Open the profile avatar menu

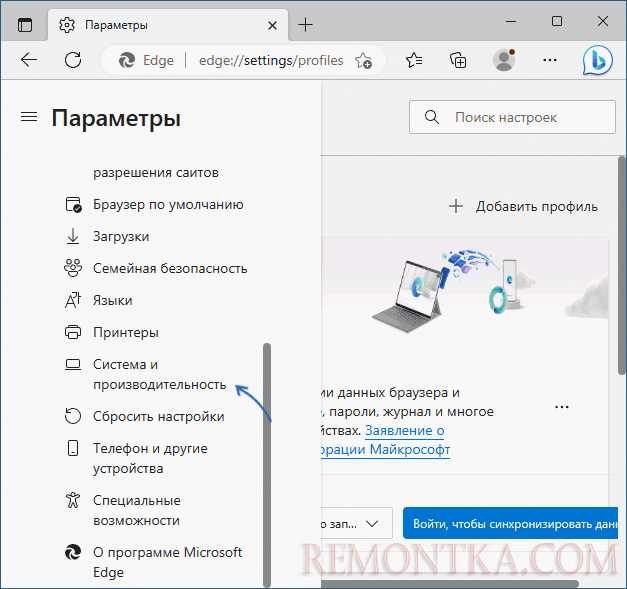tap(504, 60)
